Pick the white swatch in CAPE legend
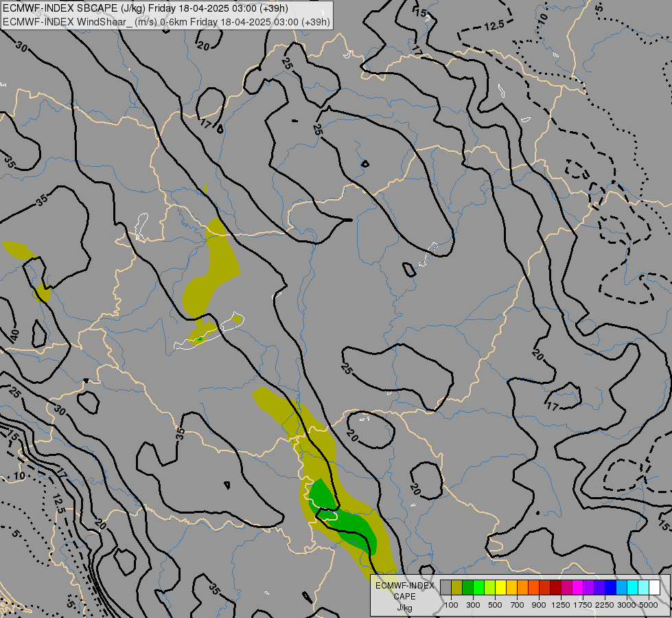This screenshot has width=672, height=618. [x=654, y=588]
